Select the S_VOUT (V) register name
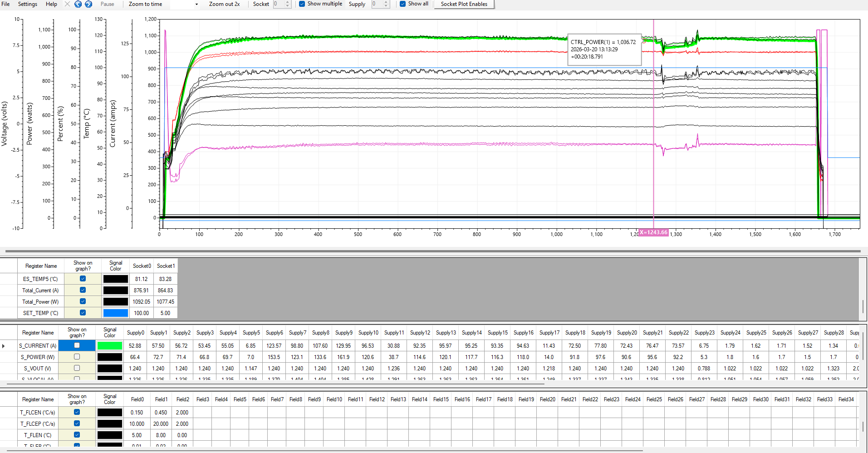The image size is (868, 453). point(38,369)
